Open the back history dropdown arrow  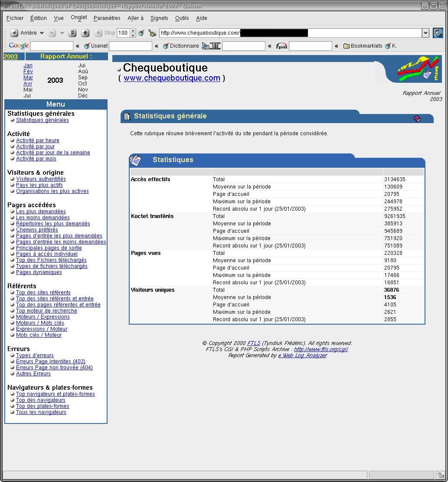[42, 33]
